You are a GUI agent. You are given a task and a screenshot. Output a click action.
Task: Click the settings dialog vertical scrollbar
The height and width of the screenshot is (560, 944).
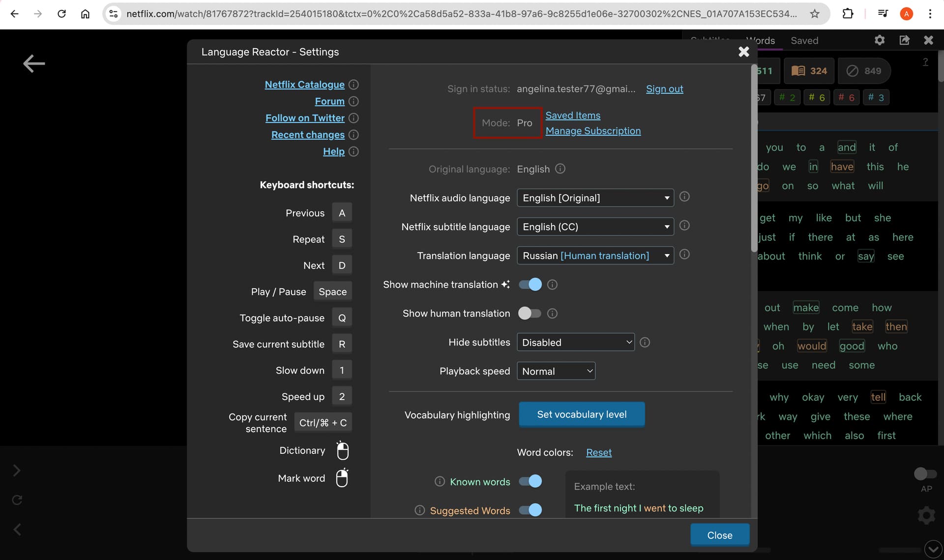(x=754, y=157)
